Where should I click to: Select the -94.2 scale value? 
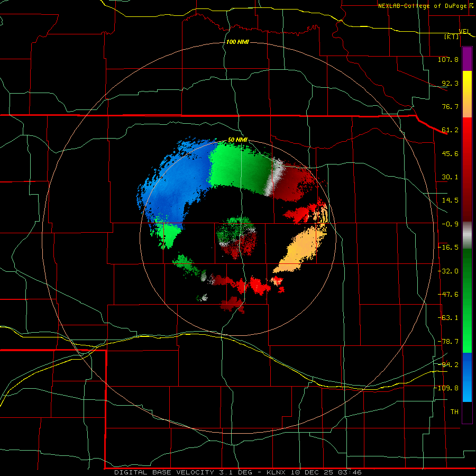pyautogui.click(x=448, y=365)
